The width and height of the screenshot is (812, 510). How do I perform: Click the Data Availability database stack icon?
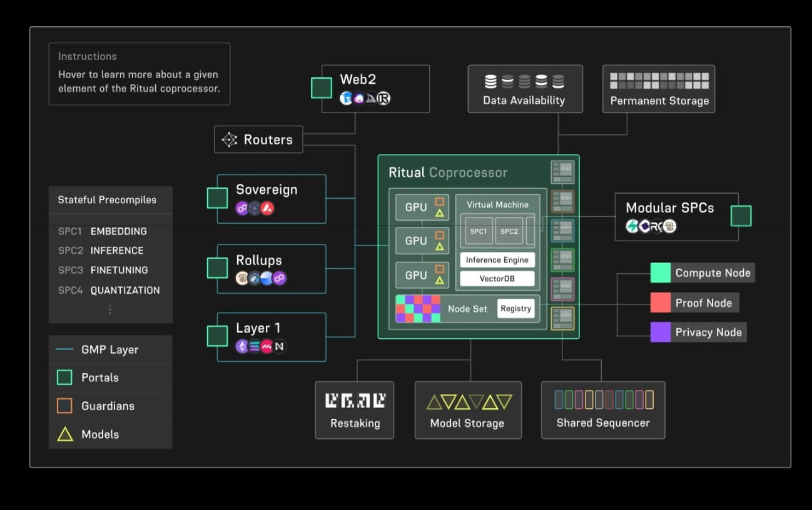[x=524, y=81]
